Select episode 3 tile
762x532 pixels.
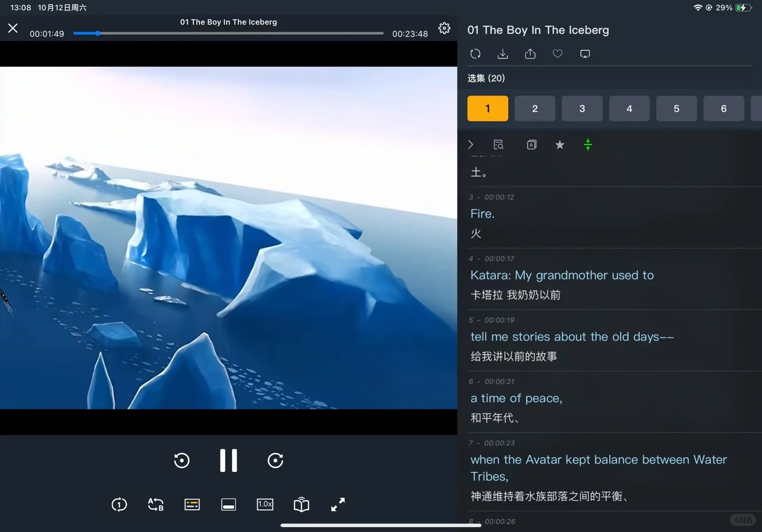(582, 108)
